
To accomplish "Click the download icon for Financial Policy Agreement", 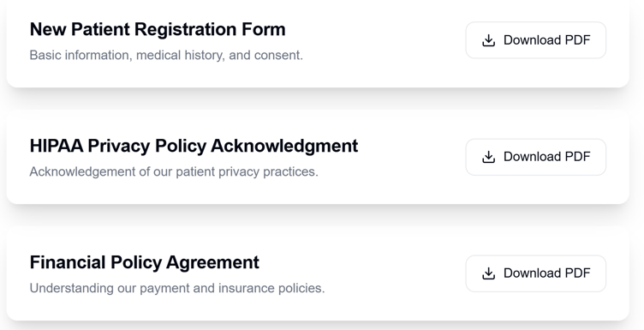I will tap(488, 273).
